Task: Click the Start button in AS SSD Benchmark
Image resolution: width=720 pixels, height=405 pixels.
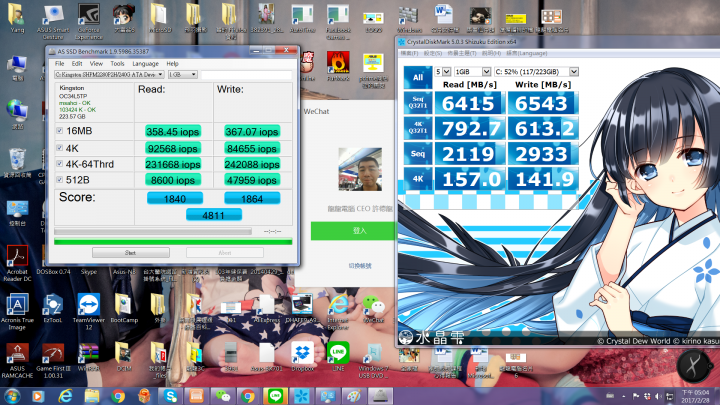Action: point(130,253)
